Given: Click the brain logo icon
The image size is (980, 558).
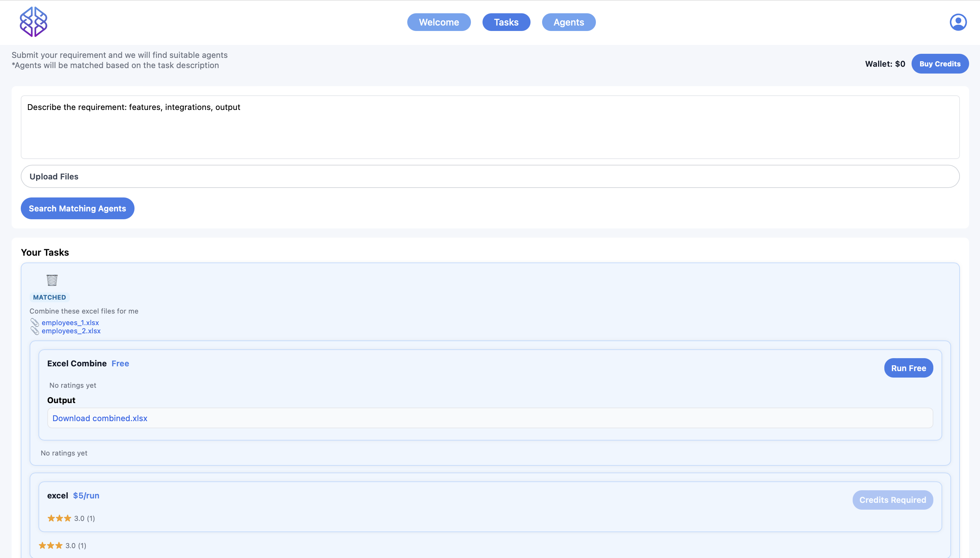Looking at the screenshot, I should pos(33,22).
